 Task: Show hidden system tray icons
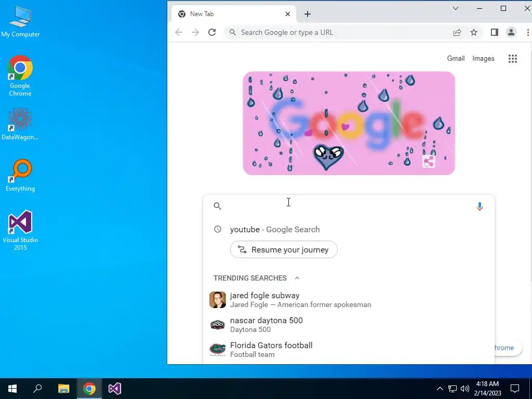(440, 389)
